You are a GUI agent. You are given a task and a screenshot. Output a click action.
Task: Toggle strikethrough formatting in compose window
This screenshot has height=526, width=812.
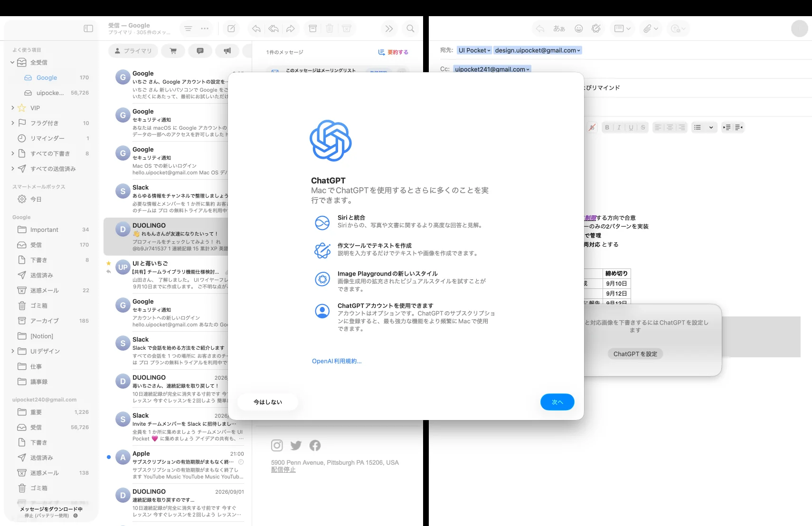pyautogui.click(x=643, y=127)
